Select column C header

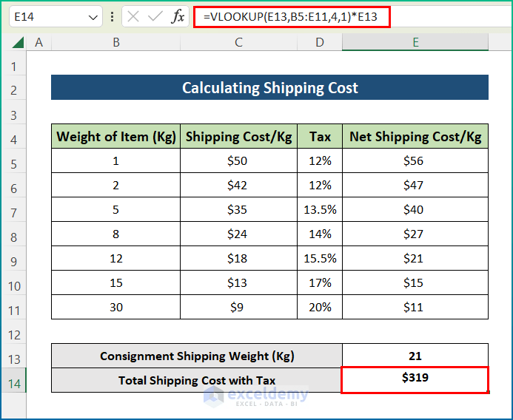pos(238,42)
